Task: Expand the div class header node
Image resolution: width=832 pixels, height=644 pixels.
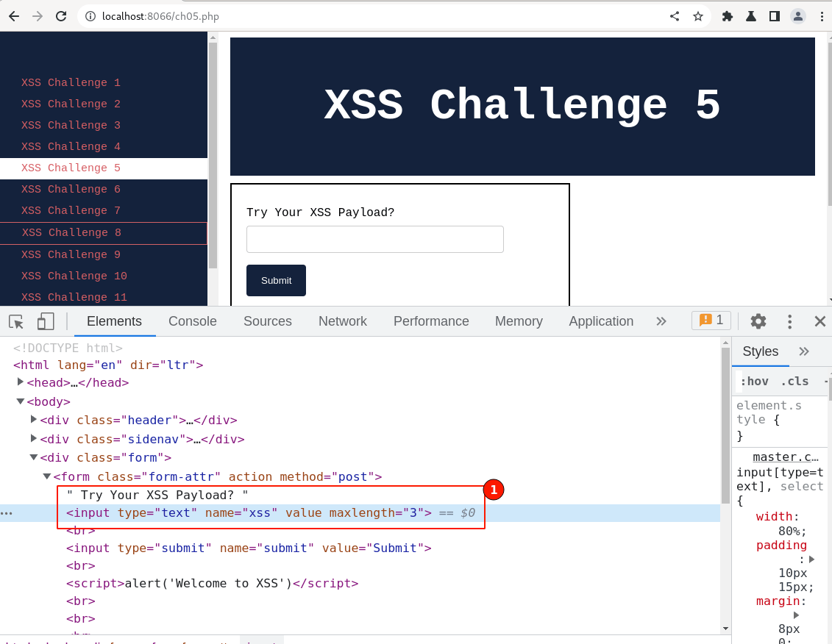Action: tap(34, 420)
